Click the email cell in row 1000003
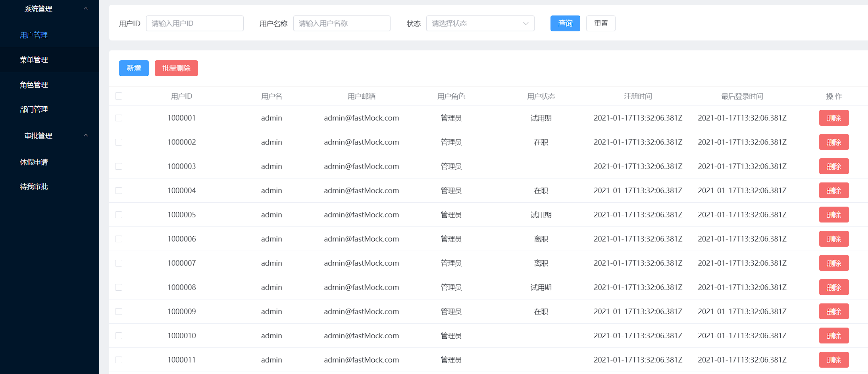This screenshot has width=868, height=374. 361,166
